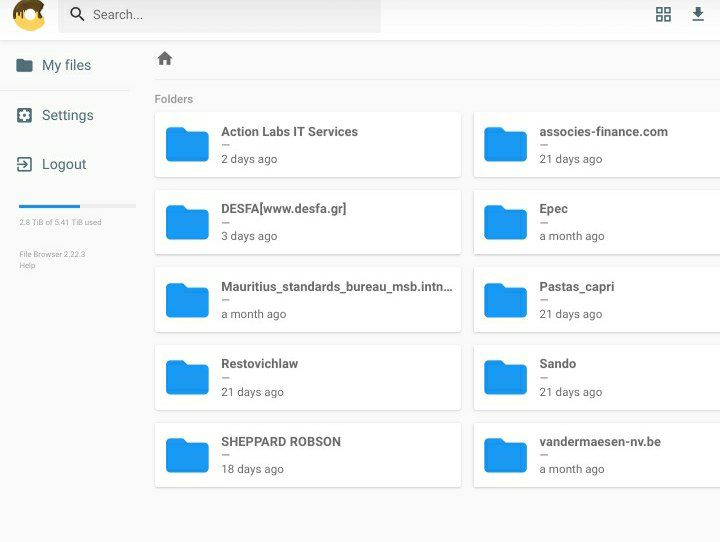Click the download icon in the header
This screenshot has height=542, width=720.
point(698,14)
